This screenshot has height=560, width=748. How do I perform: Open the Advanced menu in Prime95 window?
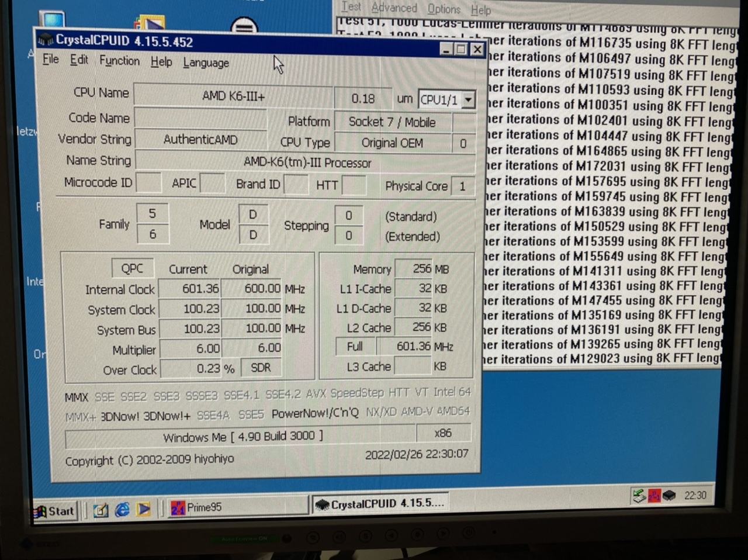pyautogui.click(x=394, y=8)
